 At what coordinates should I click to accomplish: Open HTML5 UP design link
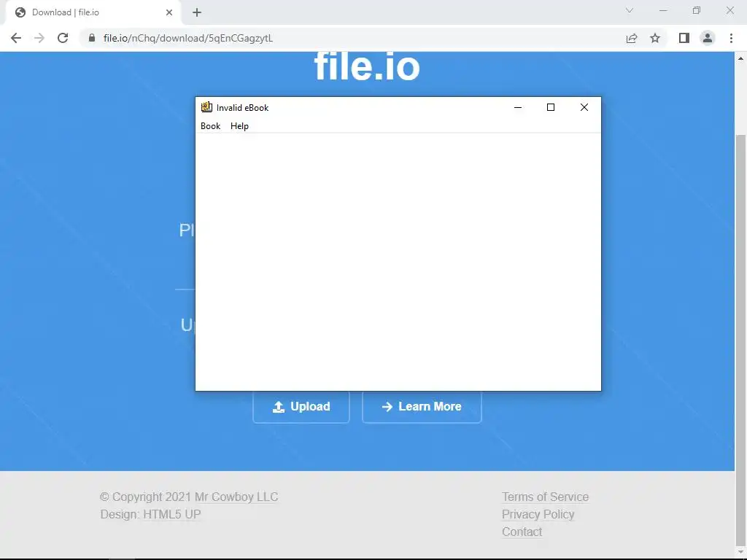(x=172, y=514)
